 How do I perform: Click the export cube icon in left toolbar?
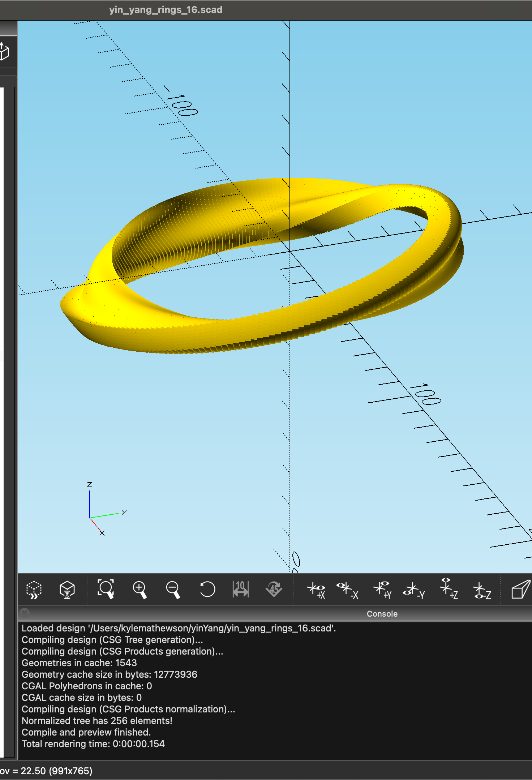pyautogui.click(x=4, y=52)
